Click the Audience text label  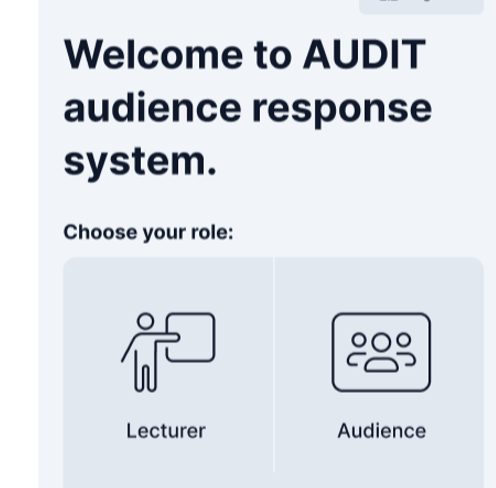coord(382,431)
